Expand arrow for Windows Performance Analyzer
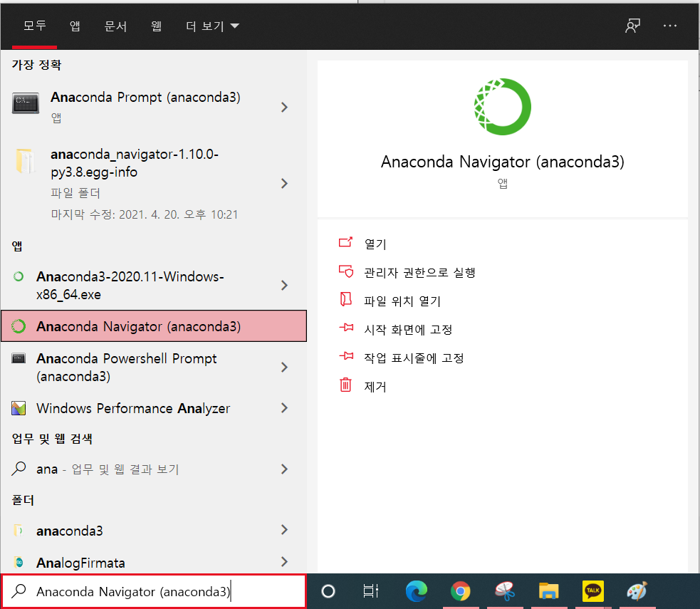 pos(284,407)
